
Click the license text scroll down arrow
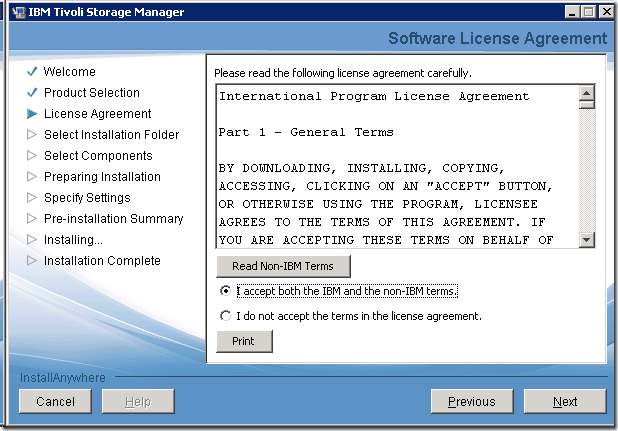pyautogui.click(x=587, y=240)
